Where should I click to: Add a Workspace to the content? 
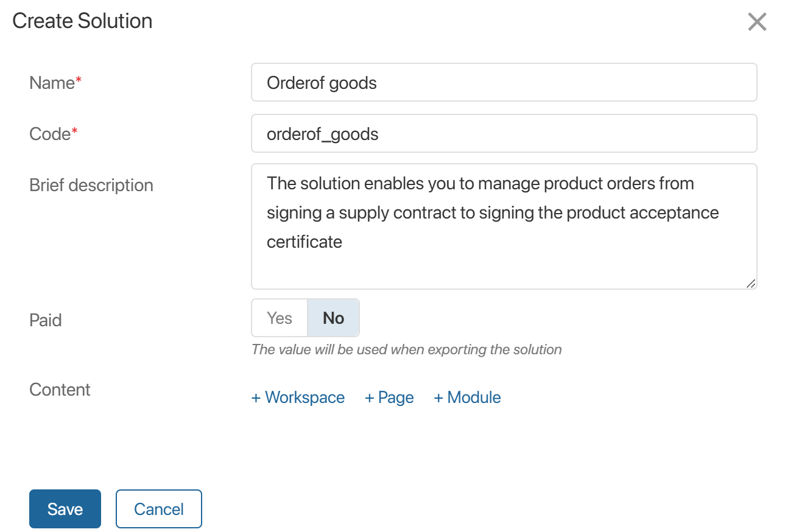click(x=298, y=397)
